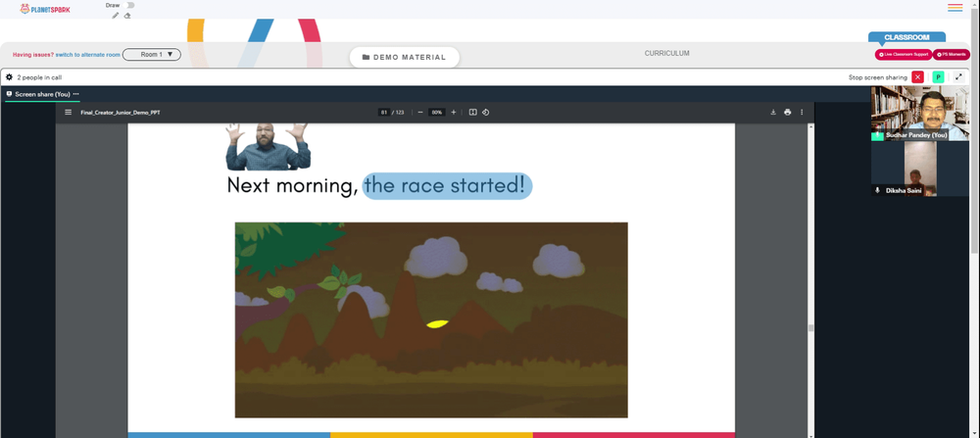
Task: Open the PDF viewer sidebar menu
Action: tap(69, 113)
